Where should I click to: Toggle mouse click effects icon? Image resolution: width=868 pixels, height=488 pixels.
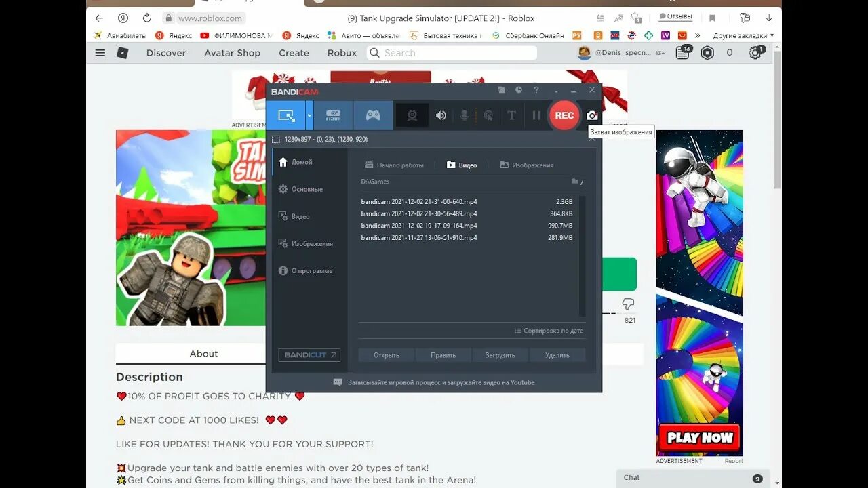(488, 115)
